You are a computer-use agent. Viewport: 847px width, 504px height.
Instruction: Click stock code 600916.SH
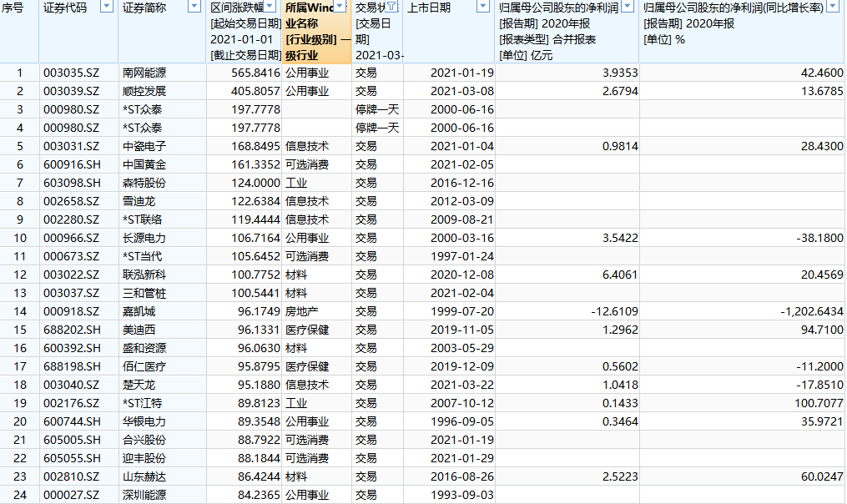[72, 164]
